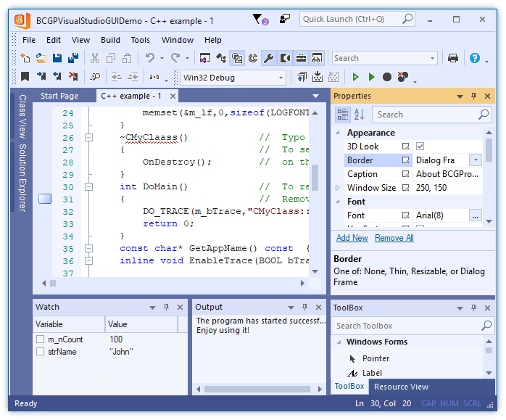The width and height of the screenshot is (506, 420).
Task: Switch to the Resource View tab
Action: (401, 387)
